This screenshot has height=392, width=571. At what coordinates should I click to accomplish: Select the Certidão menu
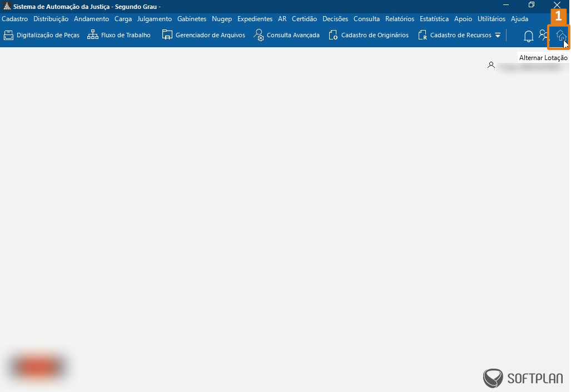[304, 19]
